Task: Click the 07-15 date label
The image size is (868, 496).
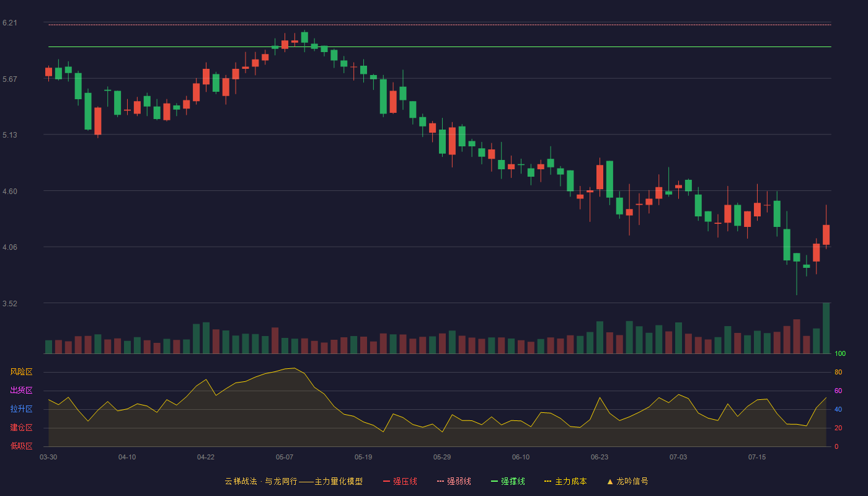Action: (757, 457)
